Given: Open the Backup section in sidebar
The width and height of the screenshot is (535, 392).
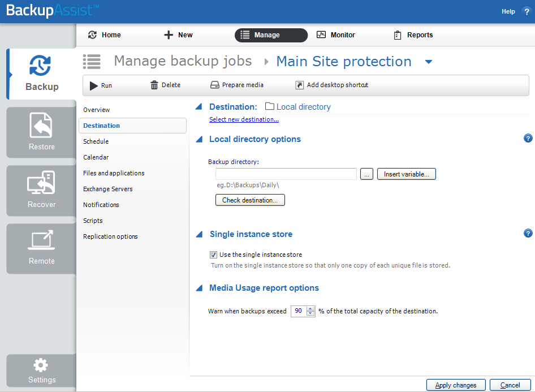Looking at the screenshot, I should coord(41,74).
